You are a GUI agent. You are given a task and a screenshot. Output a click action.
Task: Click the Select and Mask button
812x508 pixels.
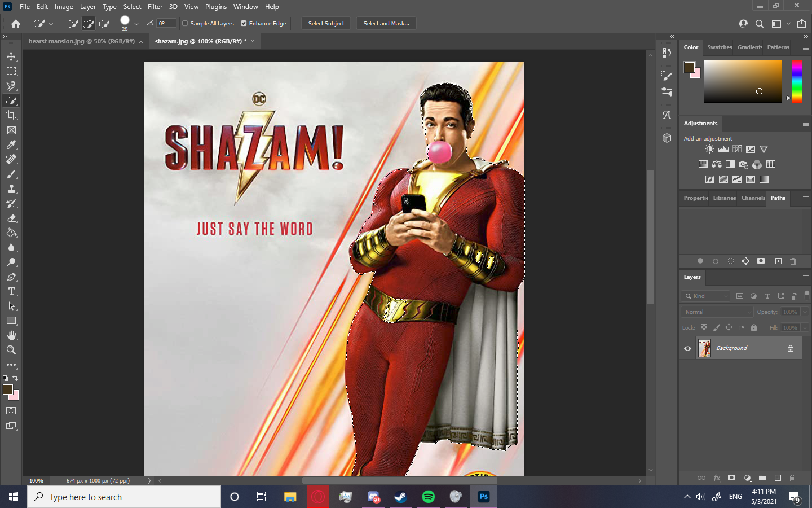pos(386,23)
